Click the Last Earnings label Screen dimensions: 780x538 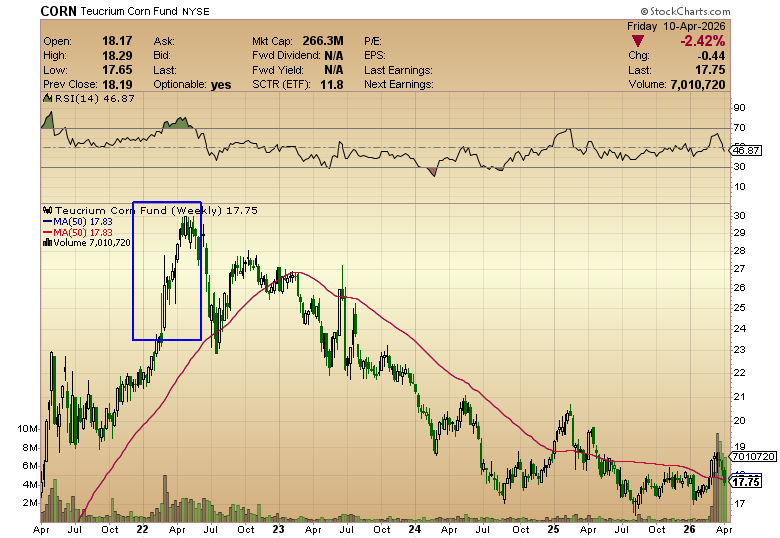(398, 70)
